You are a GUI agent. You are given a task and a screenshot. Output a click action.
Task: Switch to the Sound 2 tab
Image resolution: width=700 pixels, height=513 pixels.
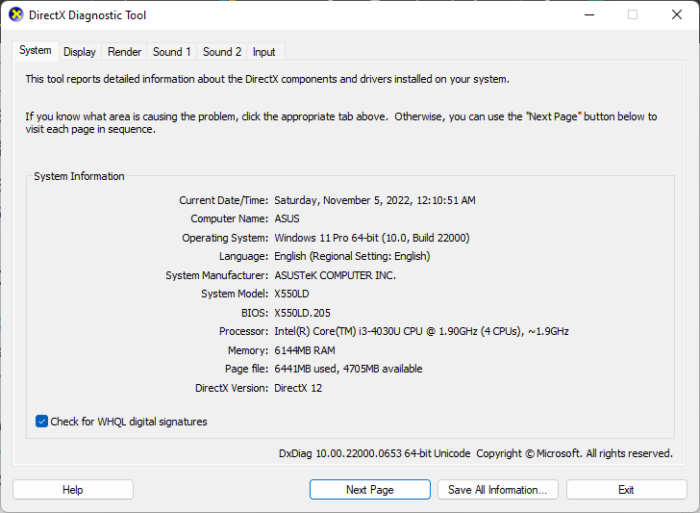(x=222, y=52)
